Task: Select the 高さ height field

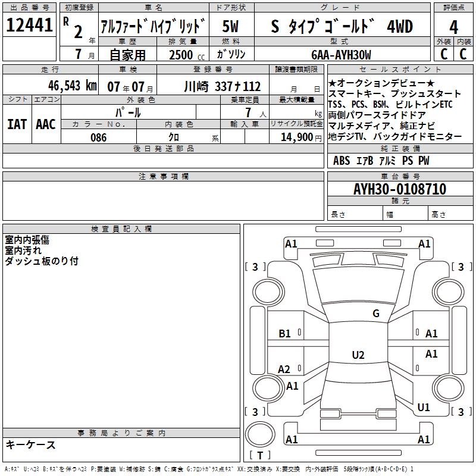Action: tap(451, 214)
